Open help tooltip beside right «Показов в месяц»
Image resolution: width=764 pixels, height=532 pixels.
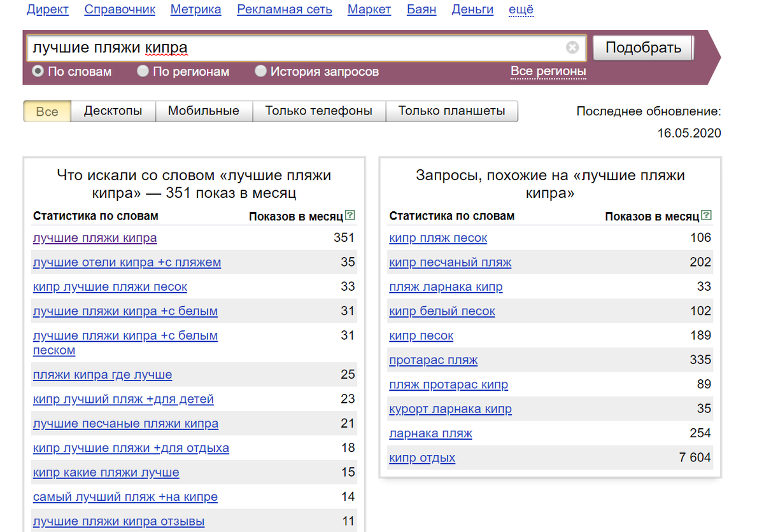pos(706,216)
